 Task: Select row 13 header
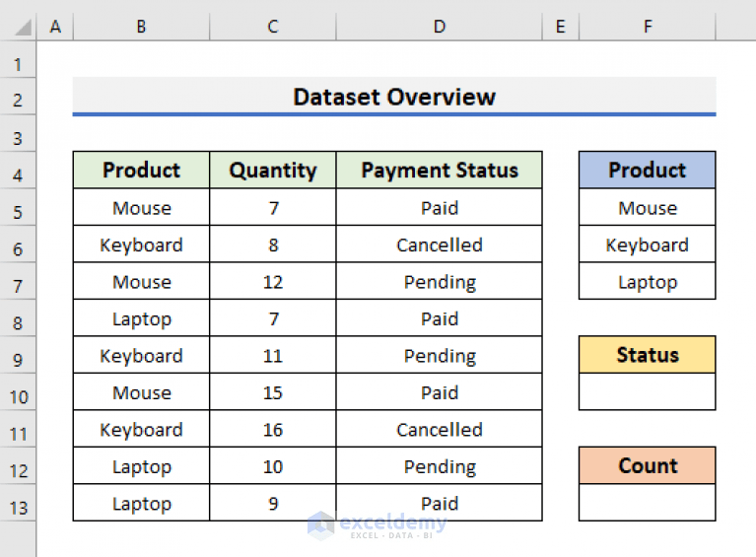pyautogui.click(x=18, y=503)
